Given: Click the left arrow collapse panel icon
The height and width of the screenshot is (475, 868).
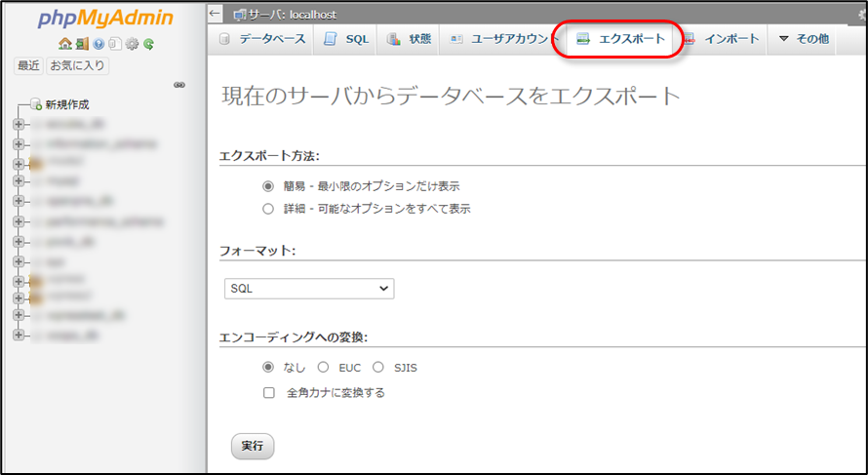Looking at the screenshot, I should pos(216,14).
